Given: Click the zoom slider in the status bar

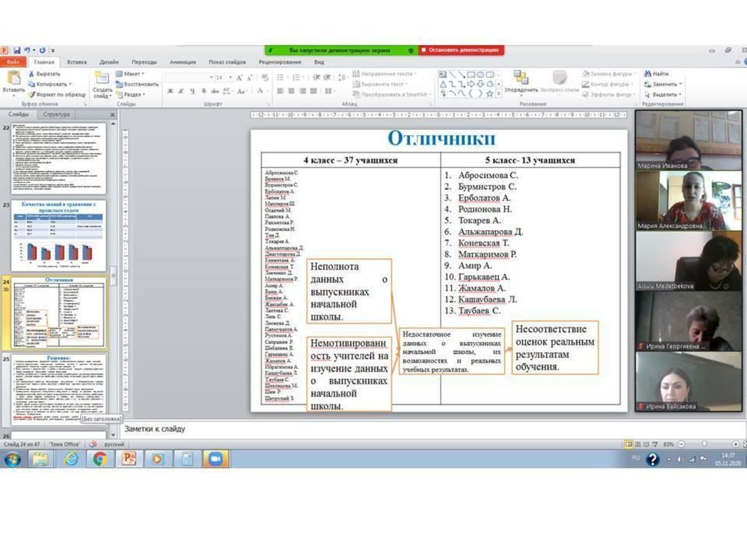Looking at the screenshot, I should pos(704,444).
